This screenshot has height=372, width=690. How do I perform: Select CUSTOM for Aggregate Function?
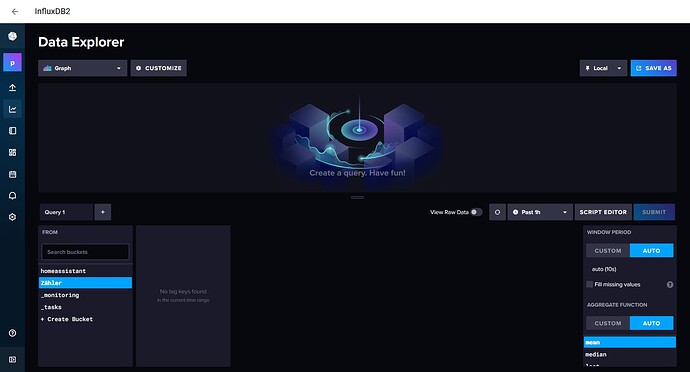[x=608, y=323]
